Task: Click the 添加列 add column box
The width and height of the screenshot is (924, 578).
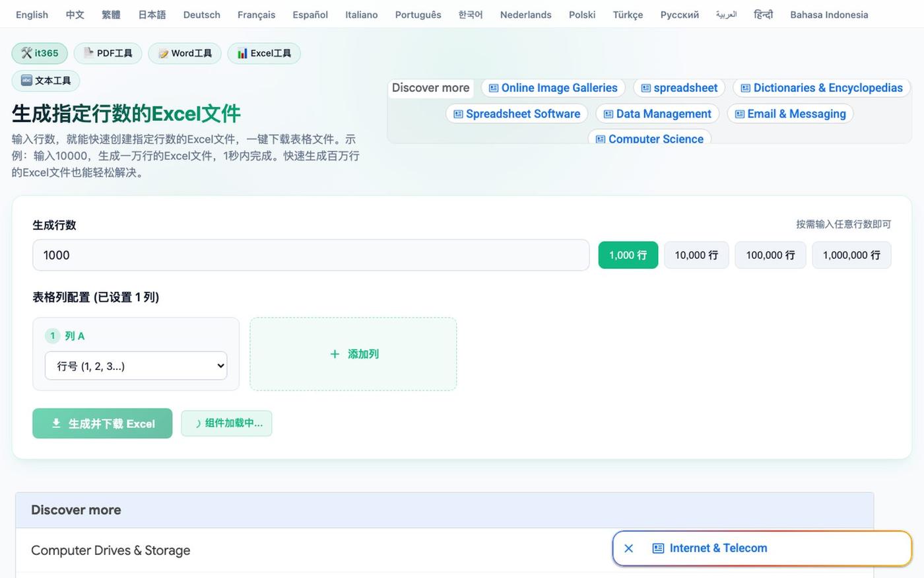Action: pos(353,354)
